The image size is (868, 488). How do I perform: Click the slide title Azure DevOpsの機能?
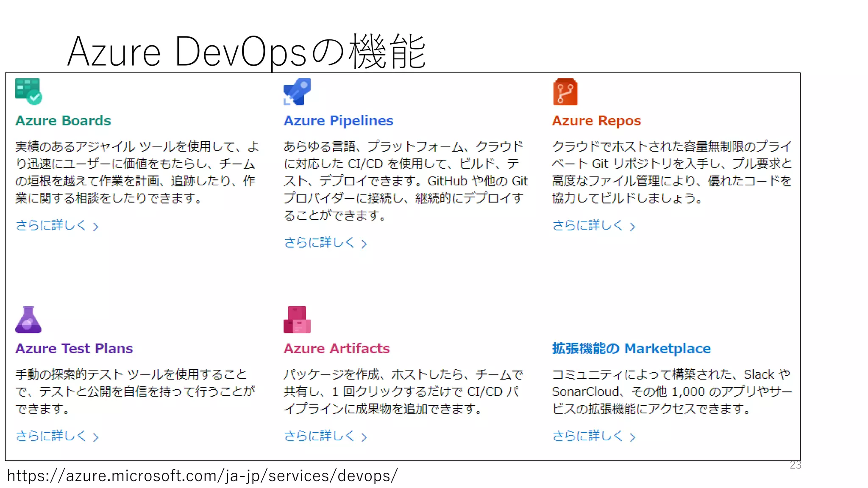click(247, 52)
